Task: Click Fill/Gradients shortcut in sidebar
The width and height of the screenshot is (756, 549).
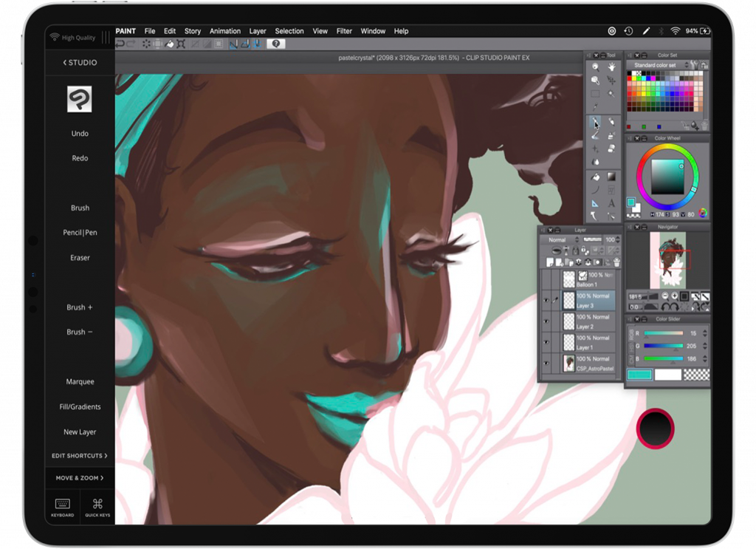Action: [x=80, y=406]
